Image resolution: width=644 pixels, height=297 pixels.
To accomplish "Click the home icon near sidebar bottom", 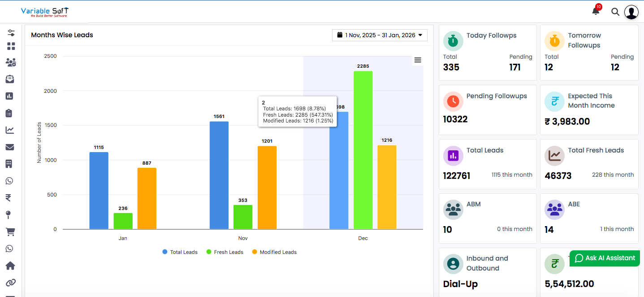I will point(11,265).
